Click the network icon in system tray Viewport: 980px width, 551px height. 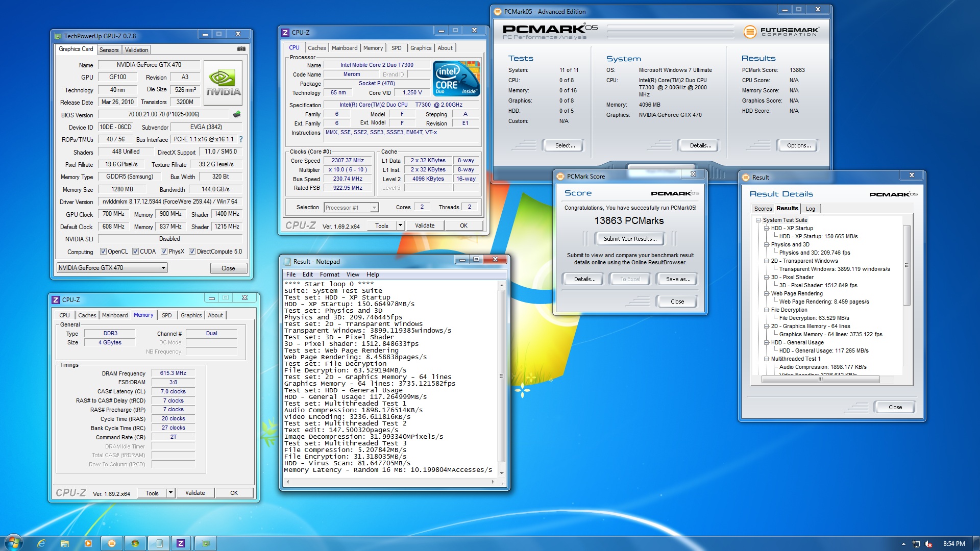tap(916, 544)
